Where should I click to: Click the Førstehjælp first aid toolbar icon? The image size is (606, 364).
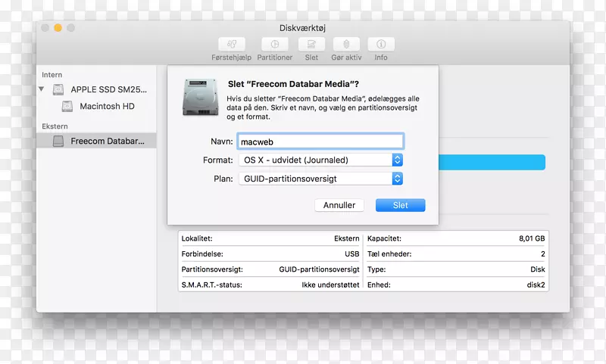coord(232,45)
